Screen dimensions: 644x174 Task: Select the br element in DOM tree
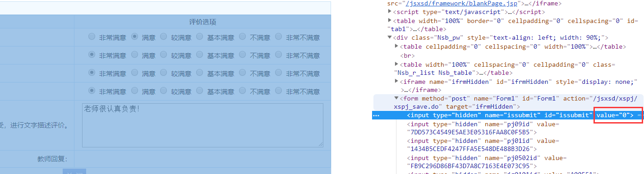click(x=407, y=55)
